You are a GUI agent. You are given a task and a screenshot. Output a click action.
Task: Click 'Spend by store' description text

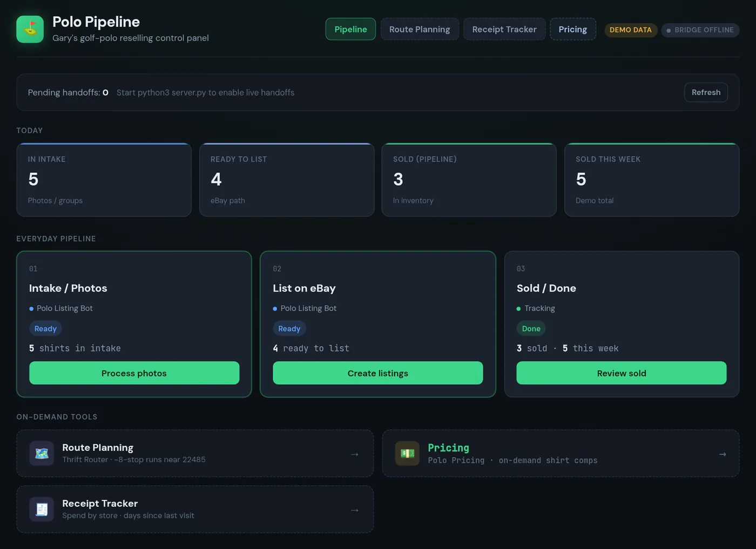128,515
